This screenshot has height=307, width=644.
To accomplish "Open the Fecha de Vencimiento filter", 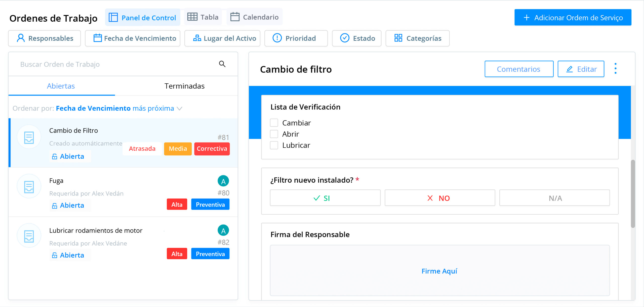I will coord(133,38).
